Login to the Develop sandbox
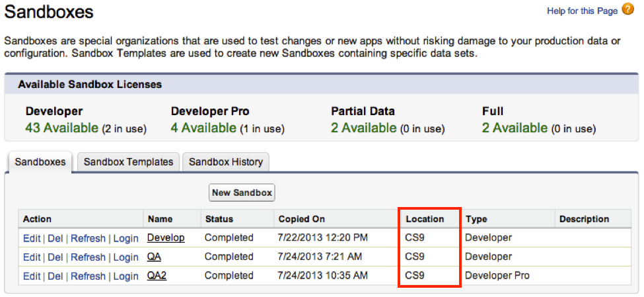 125,238
